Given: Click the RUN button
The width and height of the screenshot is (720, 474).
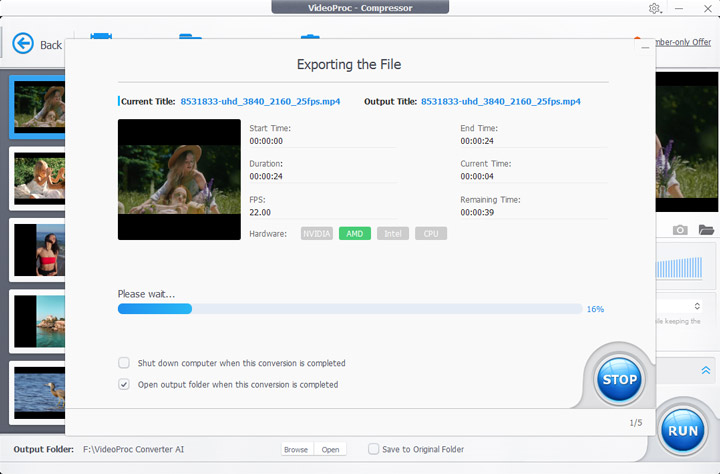Looking at the screenshot, I should (x=683, y=431).
